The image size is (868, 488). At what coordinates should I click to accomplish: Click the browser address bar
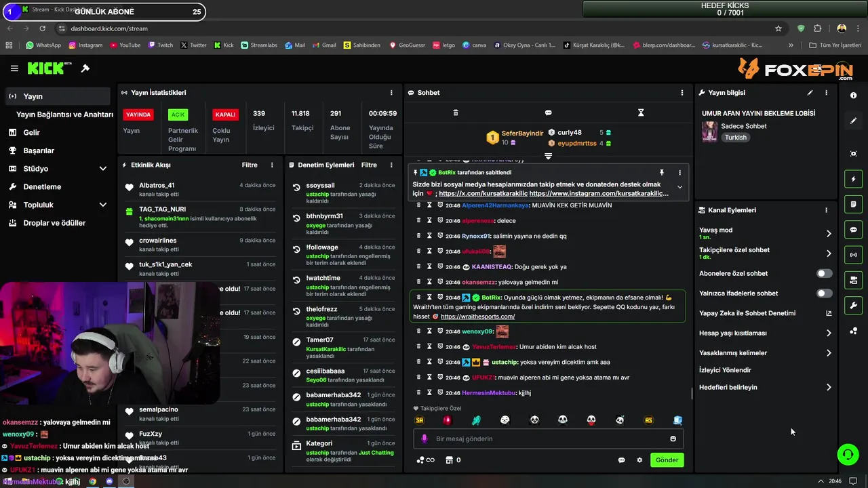414,28
